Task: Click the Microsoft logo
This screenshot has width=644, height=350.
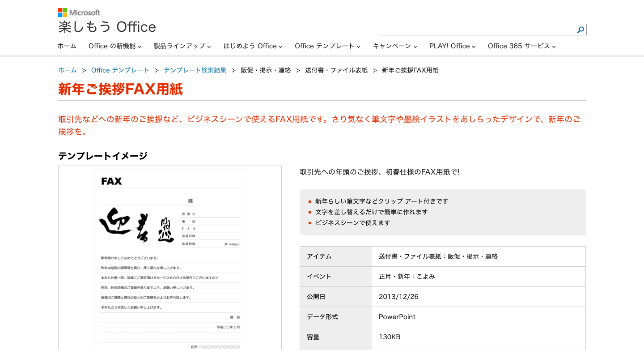Action: 79,13
